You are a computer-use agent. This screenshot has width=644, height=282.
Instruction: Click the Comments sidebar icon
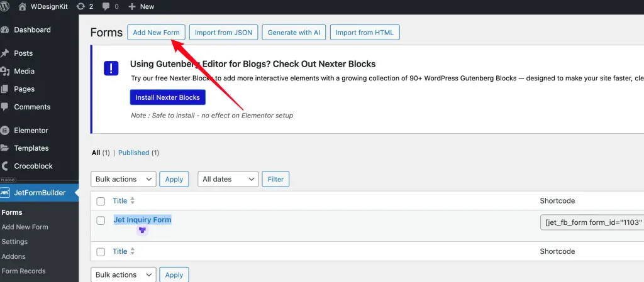[4, 107]
